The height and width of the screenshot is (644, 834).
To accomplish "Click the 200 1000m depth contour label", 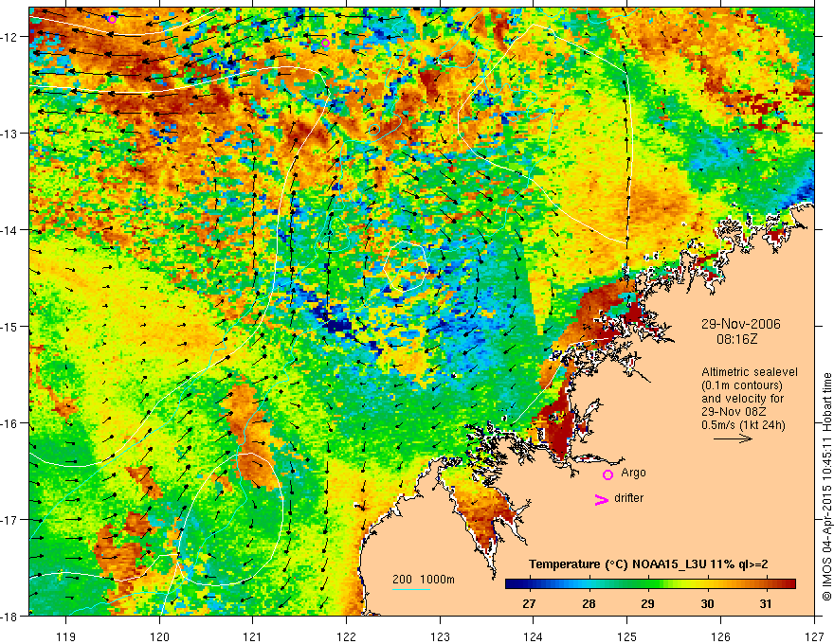I will point(424,580).
